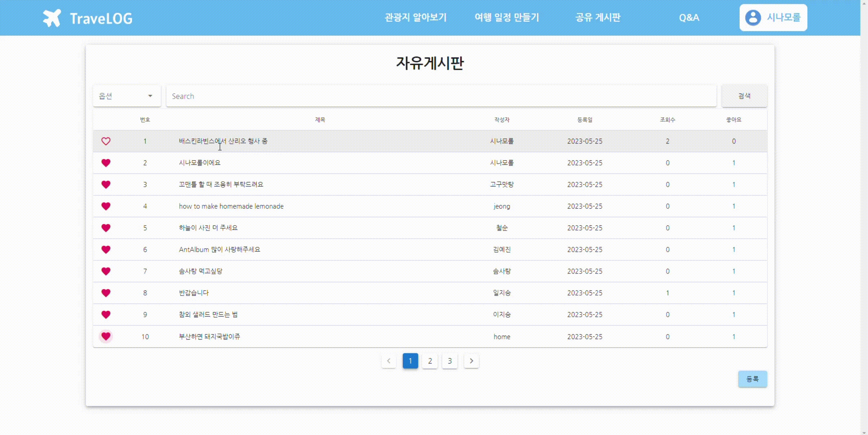Go to the next page with the right chevron

point(471,361)
